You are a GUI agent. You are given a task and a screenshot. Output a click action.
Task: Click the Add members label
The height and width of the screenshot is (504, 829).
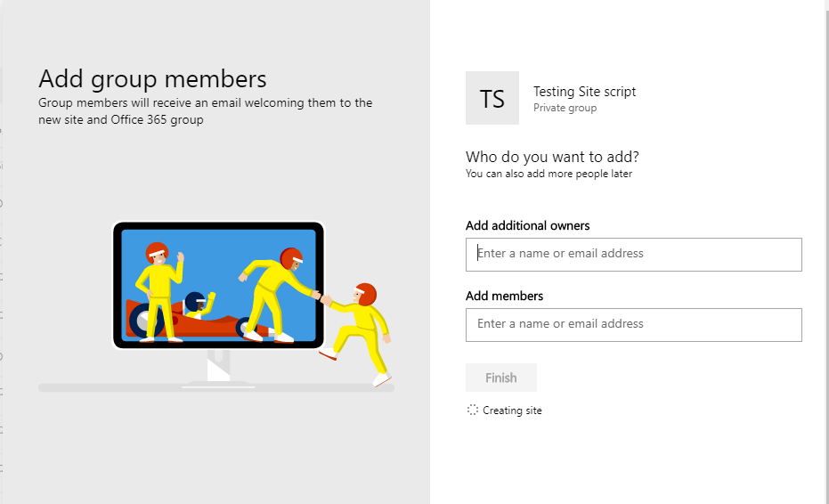[x=504, y=296]
